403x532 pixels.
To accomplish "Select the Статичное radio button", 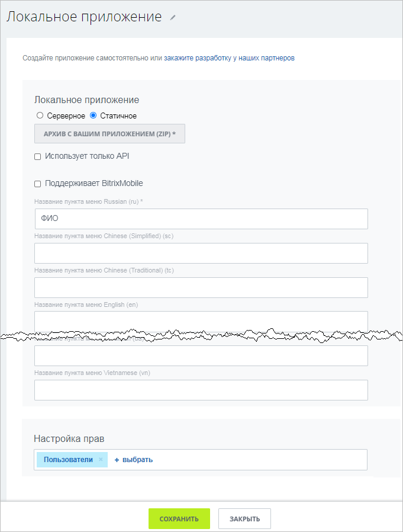I will (x=94, y=116).
